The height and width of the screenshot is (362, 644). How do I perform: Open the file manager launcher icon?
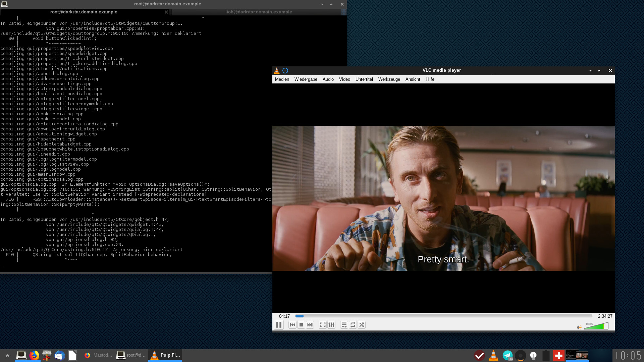[47, 355]
